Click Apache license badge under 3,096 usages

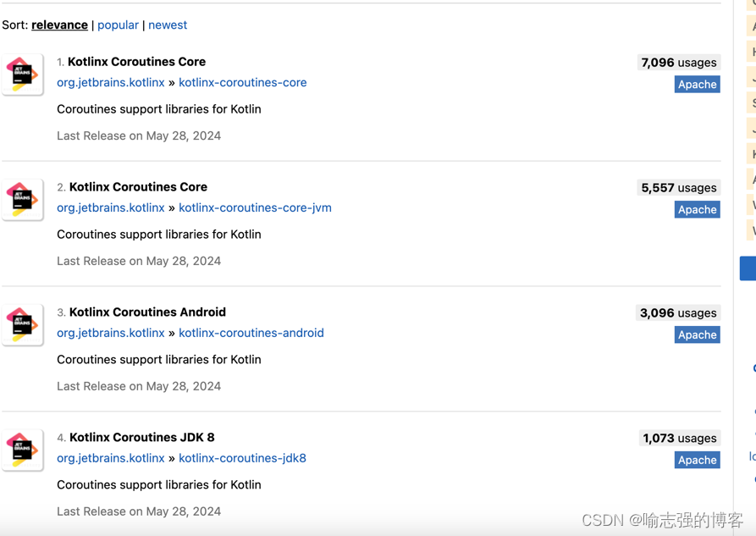click(x=698, y=334)
